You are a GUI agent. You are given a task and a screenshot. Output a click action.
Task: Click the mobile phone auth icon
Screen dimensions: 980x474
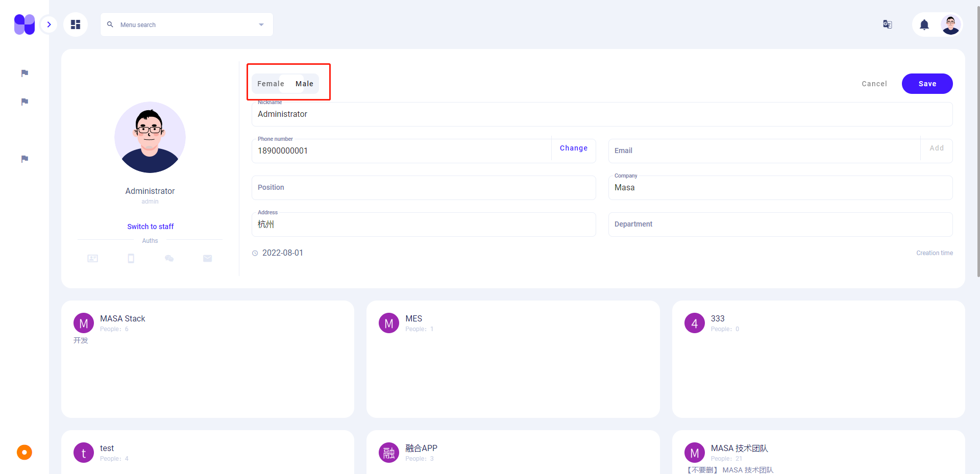pyautogui.click(x=131, y=259)
